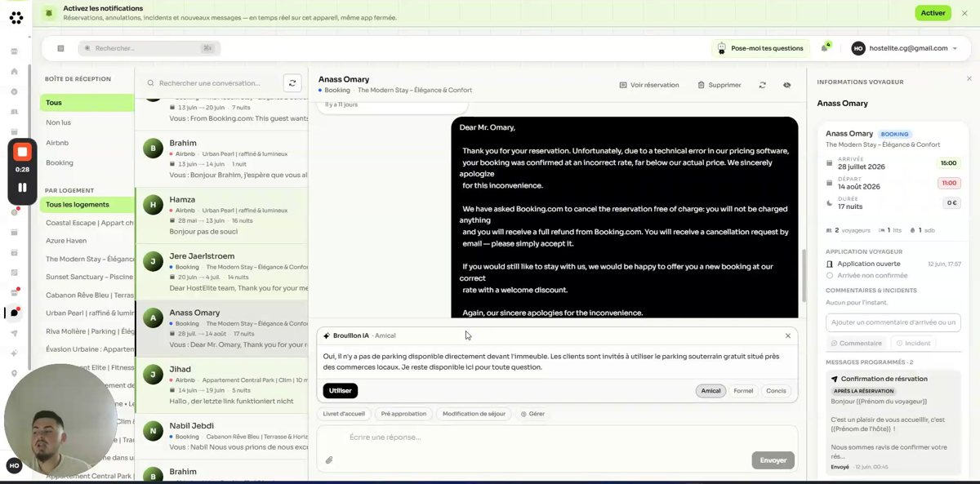Click the Commentaire tab button
This screenshot has height=484, width=980.
click(x=856, y=343)
